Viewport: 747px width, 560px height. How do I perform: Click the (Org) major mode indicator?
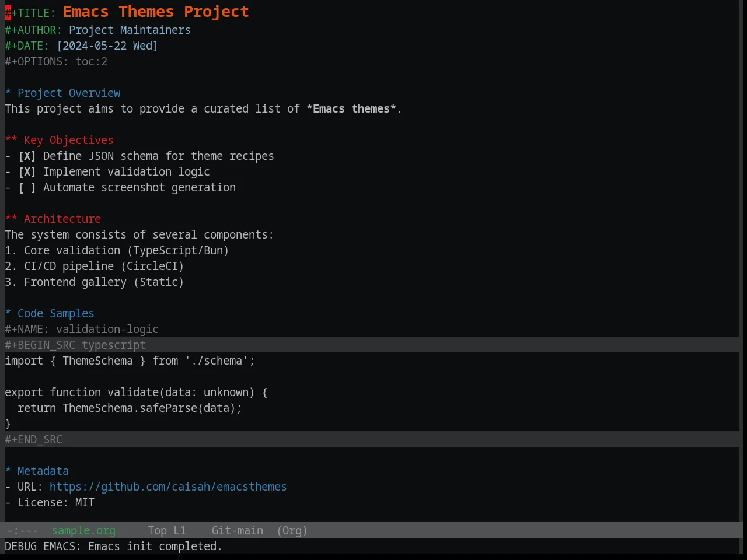(x=292, y=531)
